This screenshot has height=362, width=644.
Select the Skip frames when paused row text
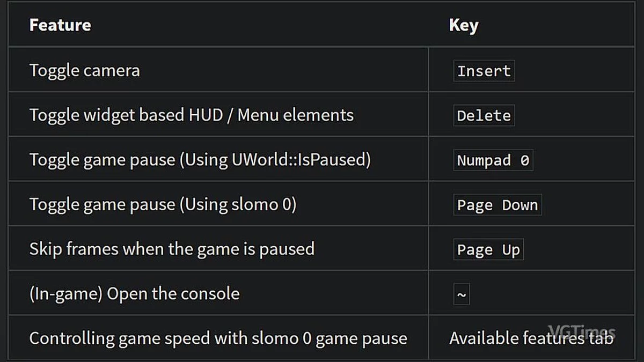[x=172, y=249]
